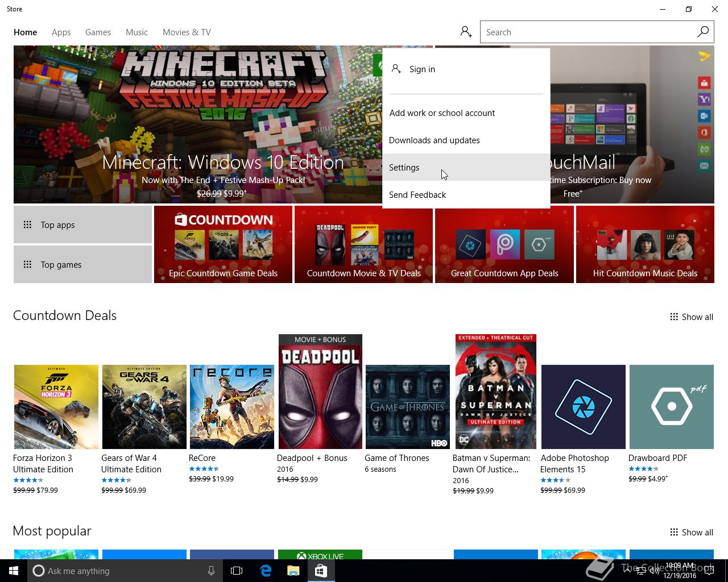Click the Cortana circle icon

coord(39,571)
